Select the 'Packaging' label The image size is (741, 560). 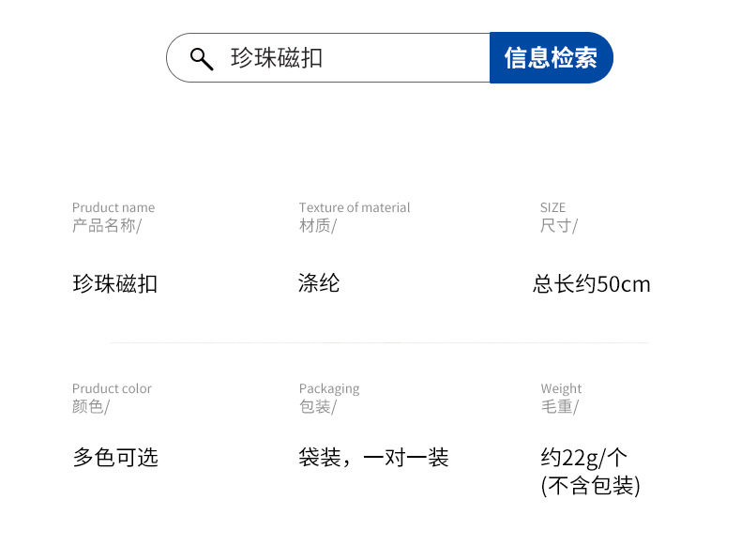click(x=329, y=389)
